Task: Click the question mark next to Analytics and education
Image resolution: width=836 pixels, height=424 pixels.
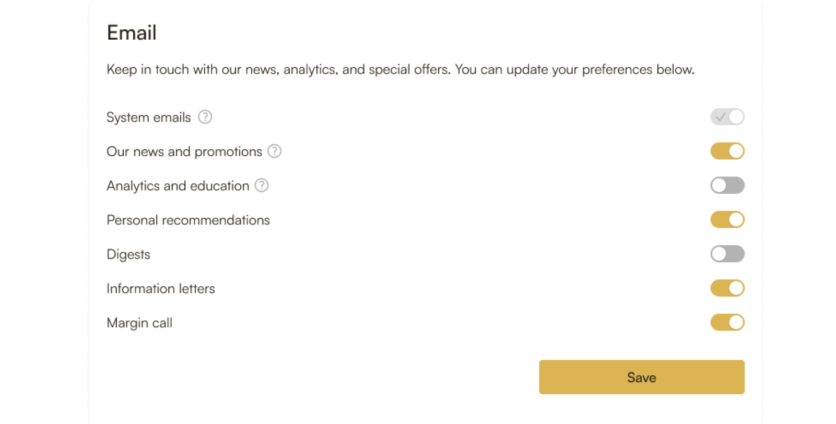Action: (x=262, y=186)
